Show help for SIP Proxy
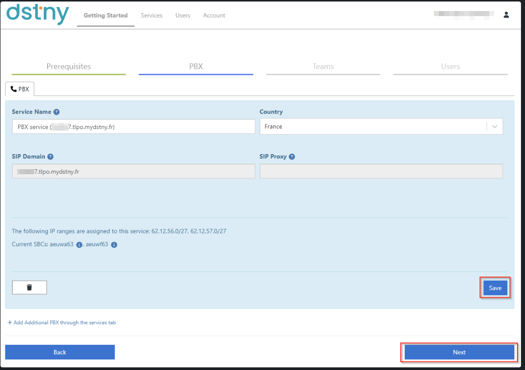This screenshot has height=370, width=525. point(292,156)
